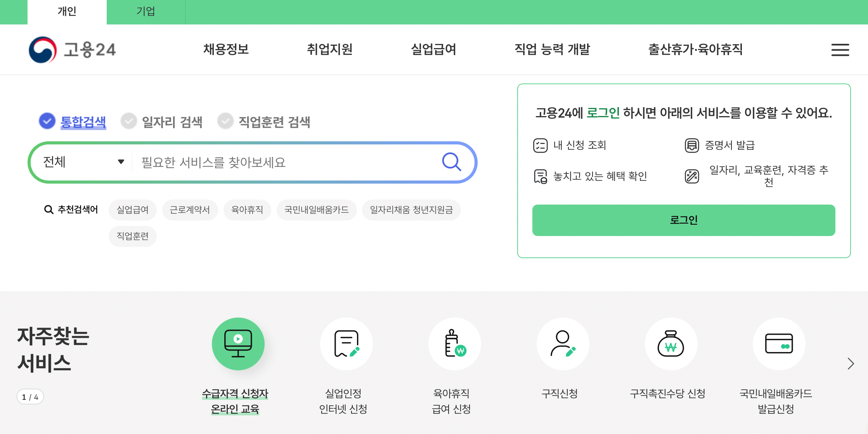Select the 구직신청 person icon
This screenshot has height=434, width=868.
pos(563,344)
